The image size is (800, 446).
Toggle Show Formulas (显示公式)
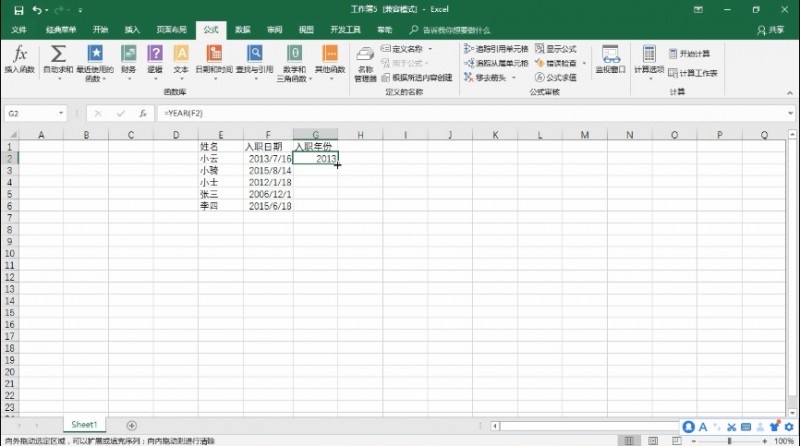pos(556,48)
